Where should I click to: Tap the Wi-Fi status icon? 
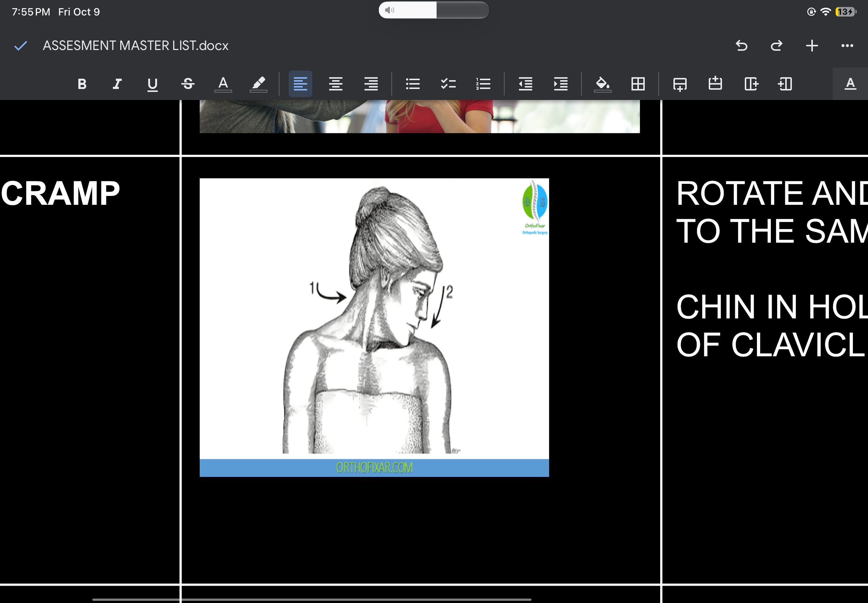tap(826, 12)
